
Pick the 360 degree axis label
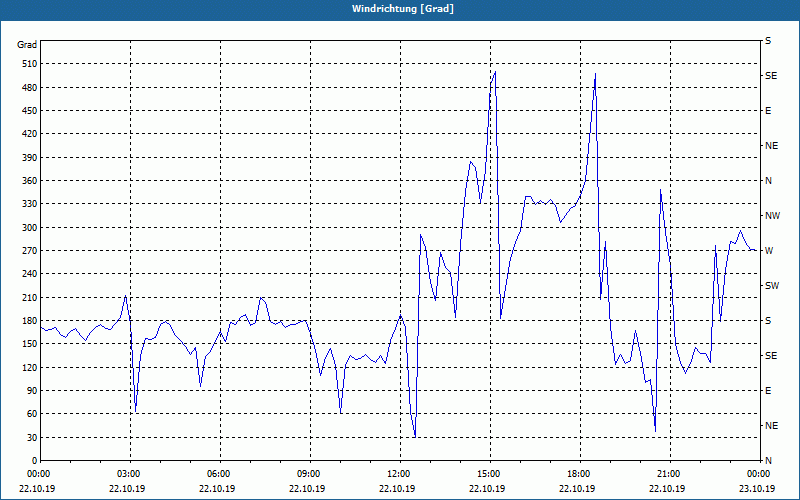[30, 181]
